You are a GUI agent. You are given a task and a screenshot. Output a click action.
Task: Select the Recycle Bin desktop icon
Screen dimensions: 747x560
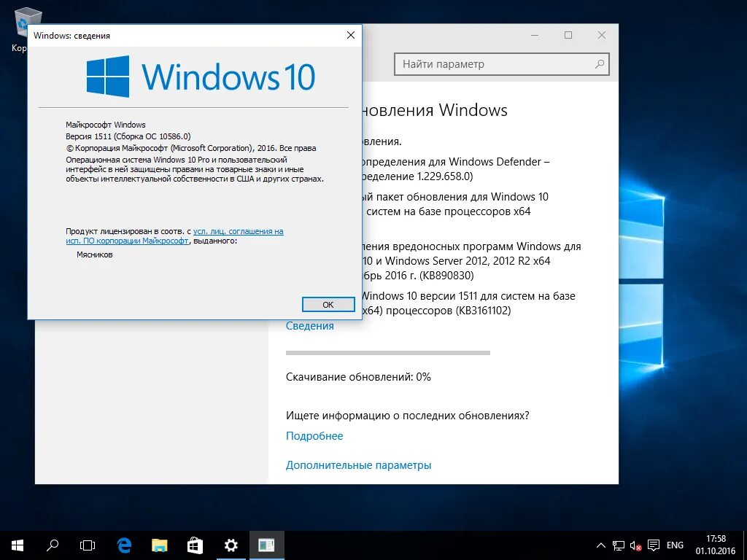click(x=21, y=28)
